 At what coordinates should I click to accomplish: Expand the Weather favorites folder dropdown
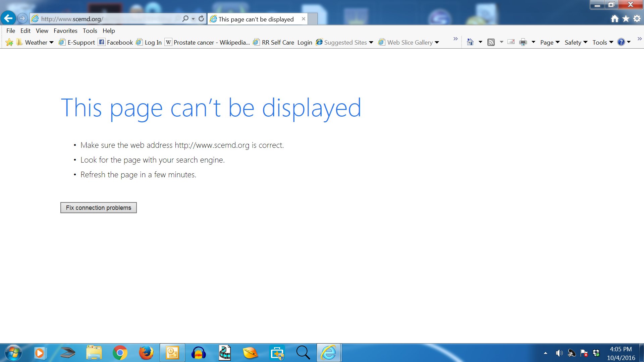click(x=51, y=43)
